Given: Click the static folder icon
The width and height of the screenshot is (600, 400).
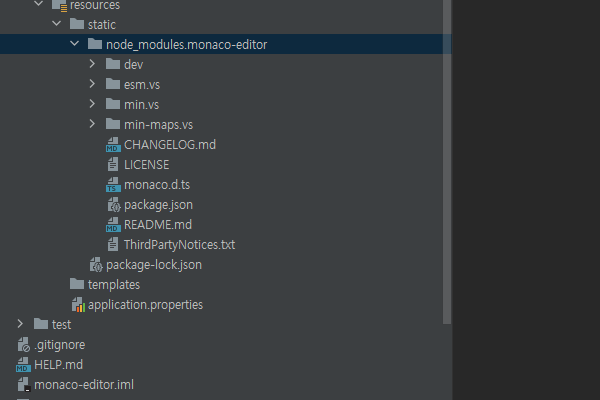Looking at the screenshot, I should point(77,24).
